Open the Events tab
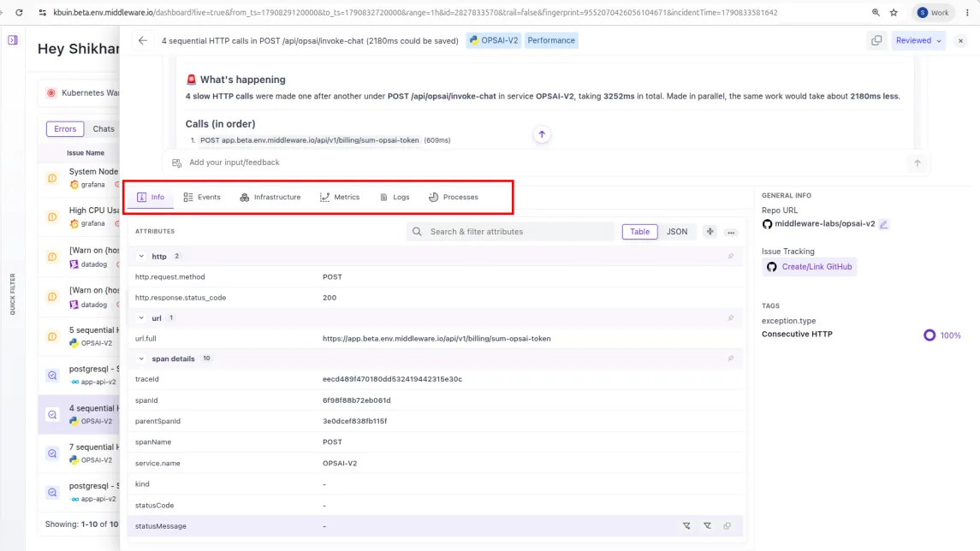The width and height of the screenshot is (980, 551). click(x=202, y=197)
